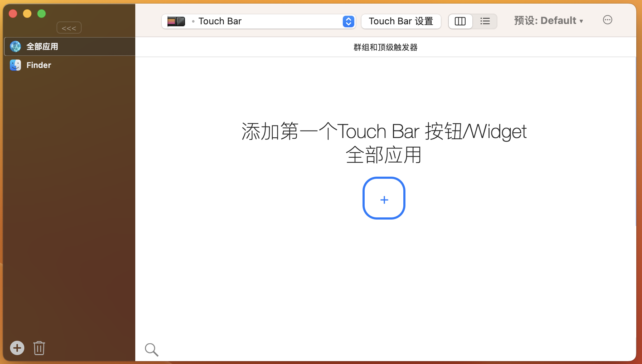Click the globe icon beside 全部应用
642x364 pixels.
pos(15,46)
